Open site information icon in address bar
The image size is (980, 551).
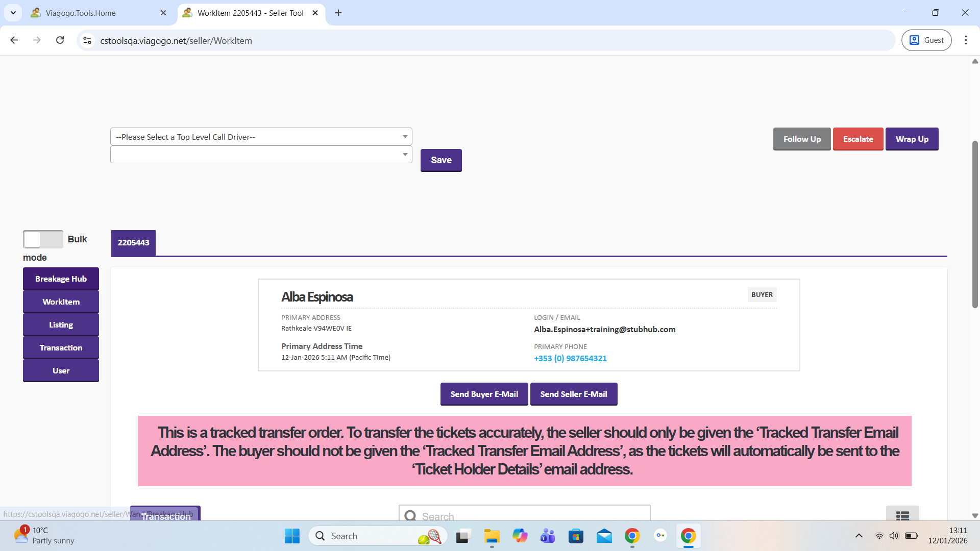pyautogui.click(x=87, y=40)
